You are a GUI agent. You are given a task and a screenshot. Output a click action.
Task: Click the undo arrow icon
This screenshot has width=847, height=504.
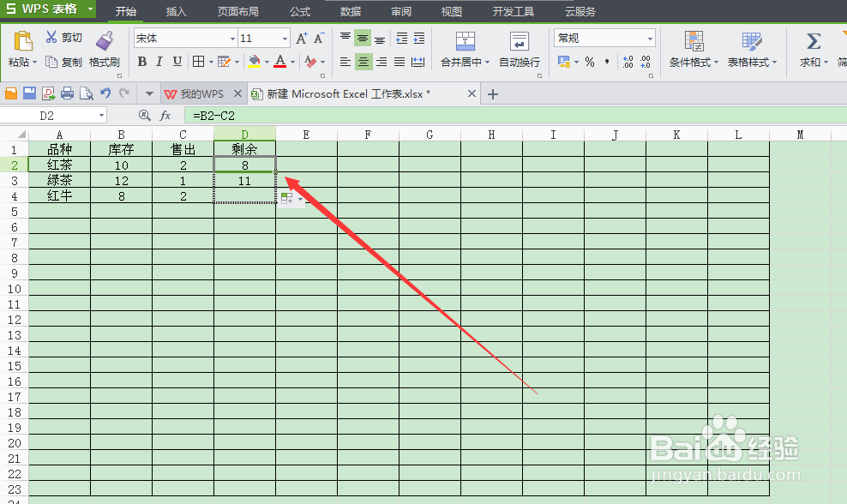106,93
